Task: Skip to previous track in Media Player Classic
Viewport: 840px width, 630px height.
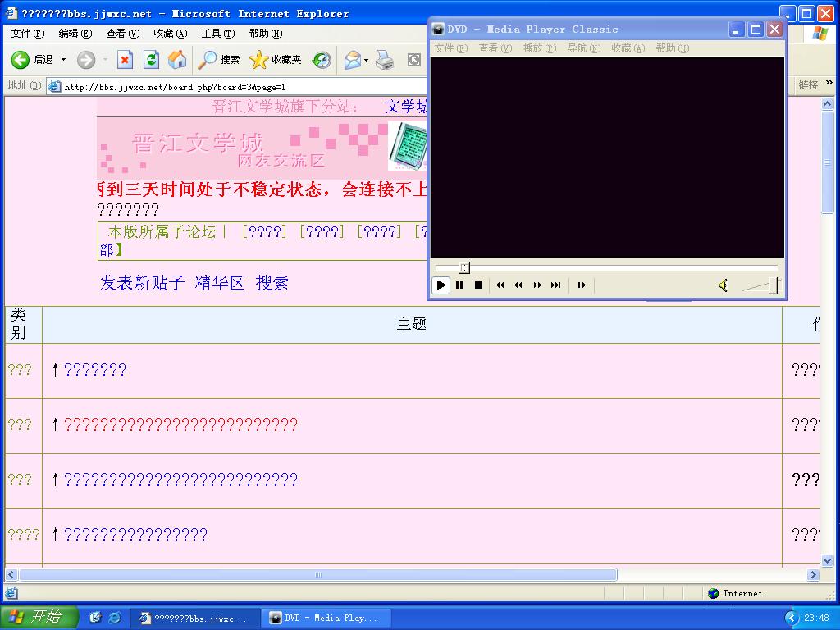Action: (499, 285)
